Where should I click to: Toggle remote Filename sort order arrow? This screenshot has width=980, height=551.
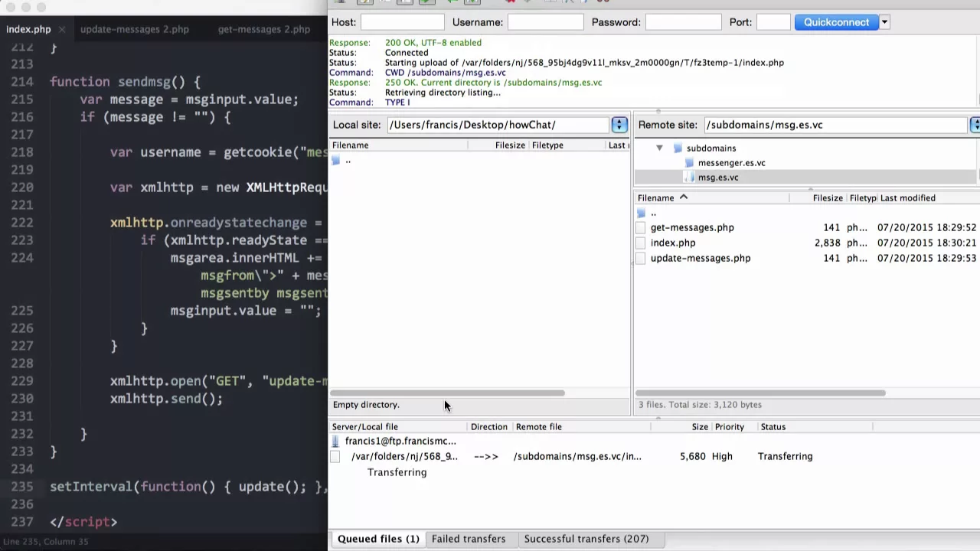[684, 197]
